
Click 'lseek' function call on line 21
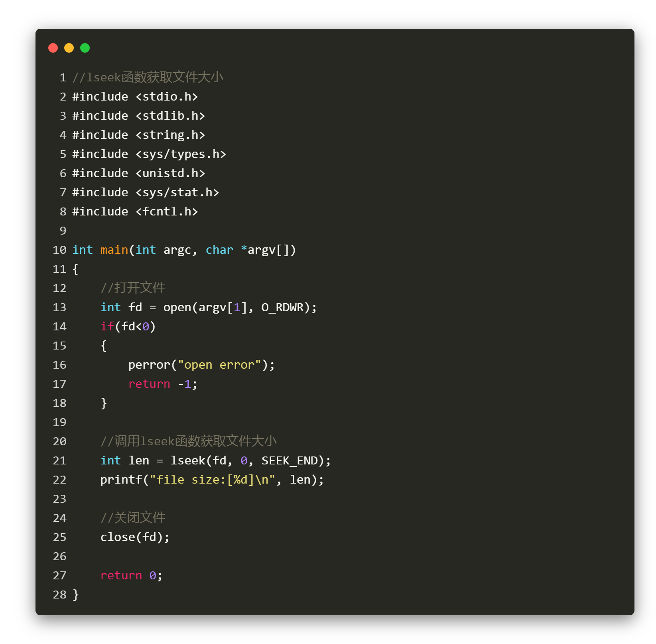coord(188,460)
